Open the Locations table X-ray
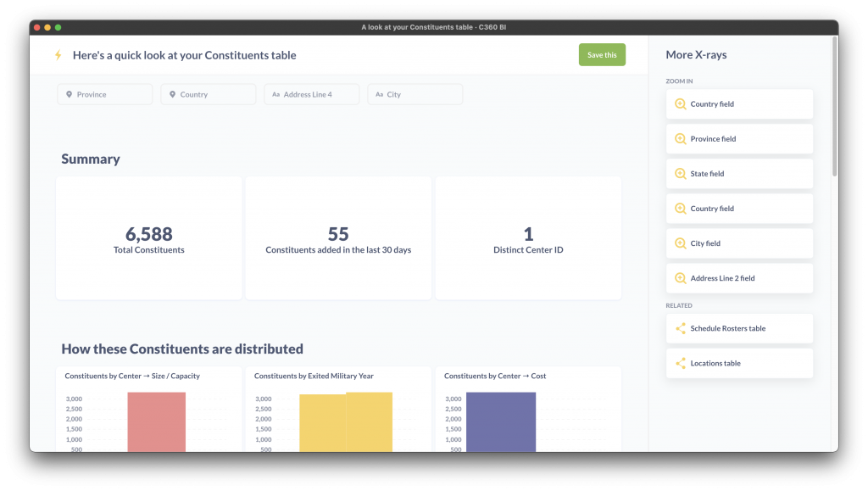Viewport: 868px width, 491px height. (x=739, y=362)
